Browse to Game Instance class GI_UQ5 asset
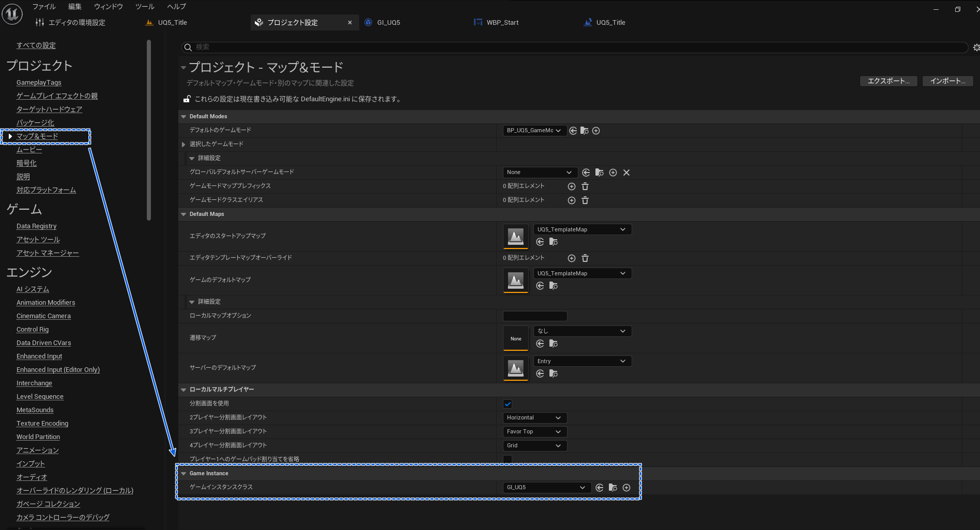Image resolution: width=980 pixels, height=530 pixels. [x=613, y=488]
